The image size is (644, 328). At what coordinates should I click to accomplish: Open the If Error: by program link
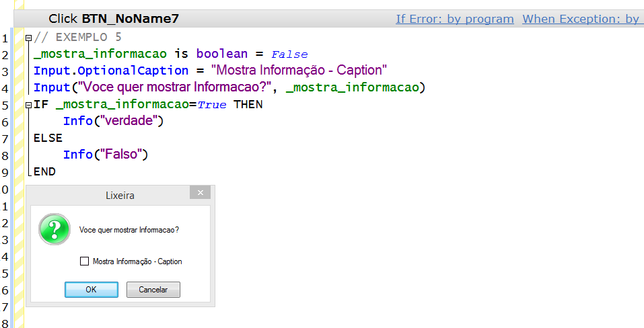tap(454, 19)
